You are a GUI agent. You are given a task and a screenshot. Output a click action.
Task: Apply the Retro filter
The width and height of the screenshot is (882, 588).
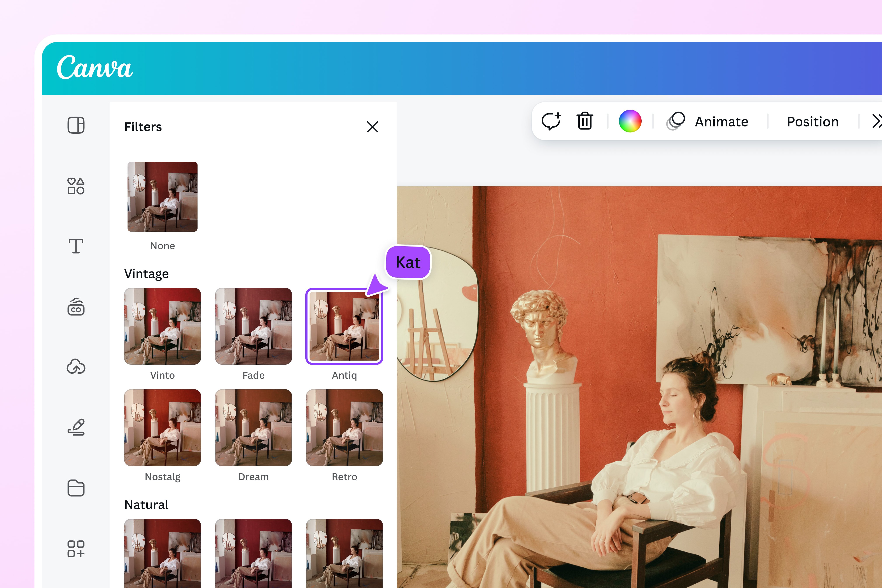click(x=344, y=427)
